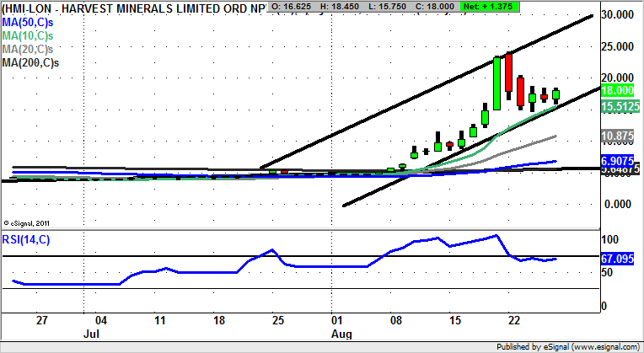Image resolution: width=644 pixels, height=353 pixels.
Task: Select the low price L: 15.750 field
Action: pos(390,8)
